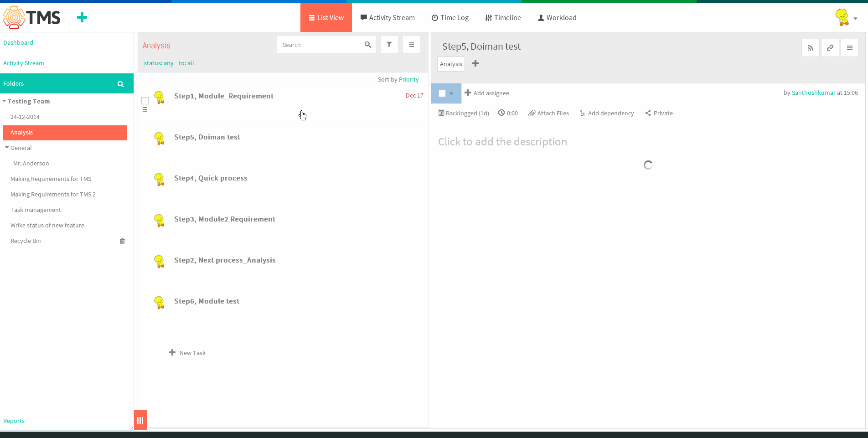Click the Recycle Bin trash icon
Image resolution: width=868 pixels, height=438 pixels.
pos(122,241)
